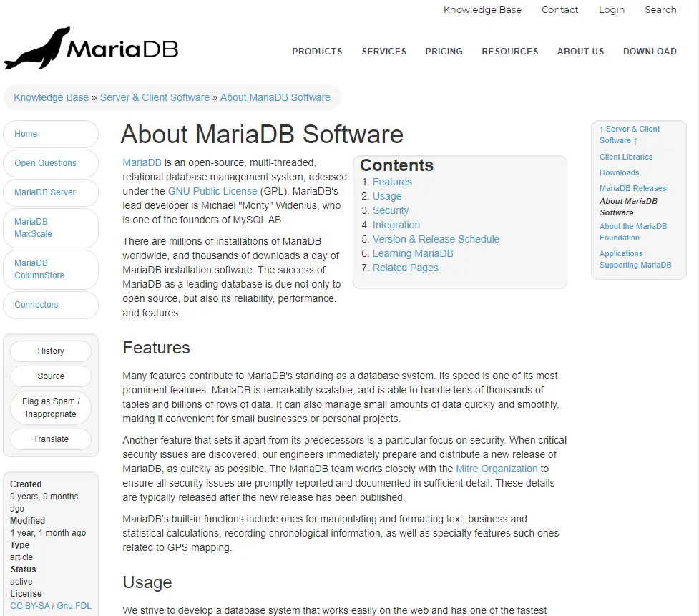Open Connectors in the sidebar

[51, 305]
